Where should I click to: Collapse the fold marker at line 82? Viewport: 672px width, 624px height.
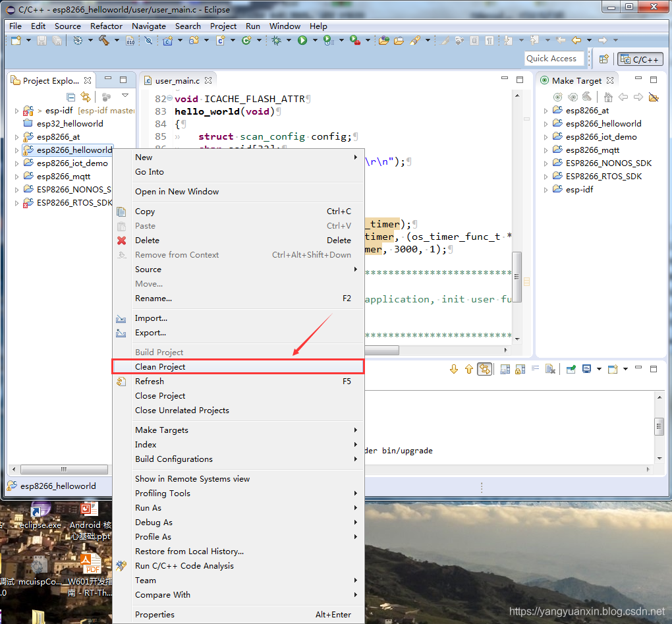coord(170,99)
